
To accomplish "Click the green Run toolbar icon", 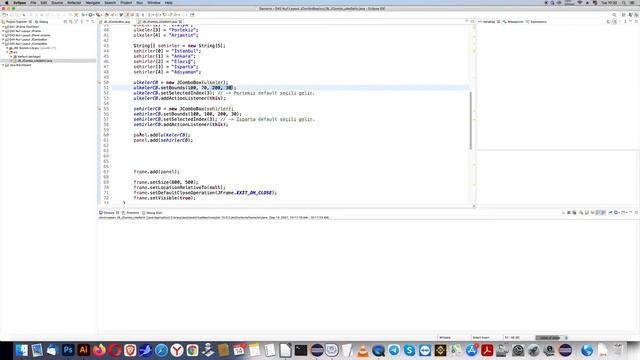I will [x=91, y=15].
